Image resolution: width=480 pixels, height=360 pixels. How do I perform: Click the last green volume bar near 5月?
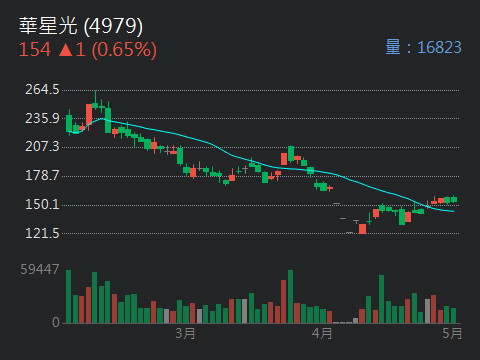453,316
